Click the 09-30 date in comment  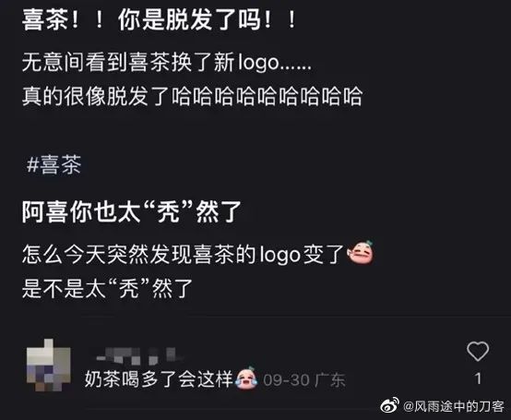[286, 380]
